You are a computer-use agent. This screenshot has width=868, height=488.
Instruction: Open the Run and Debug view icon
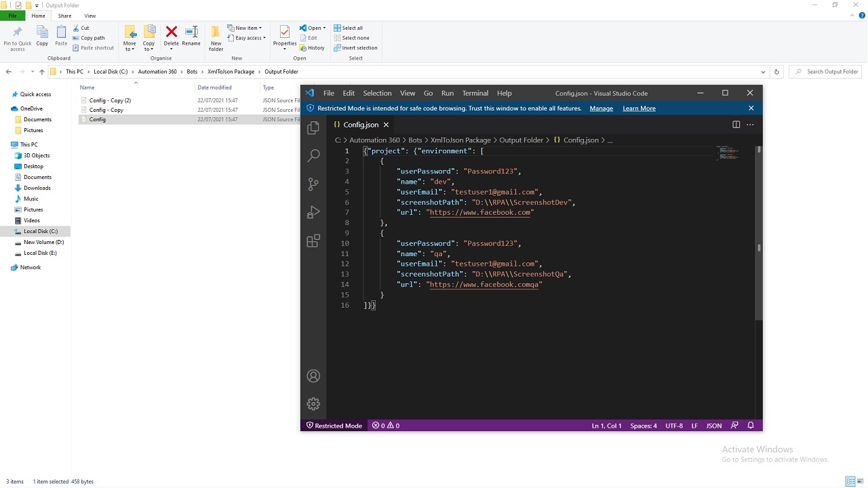click(313, 213)
